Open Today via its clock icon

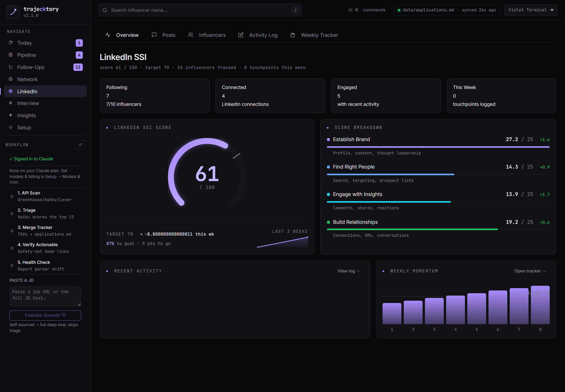tap(11, 43)
